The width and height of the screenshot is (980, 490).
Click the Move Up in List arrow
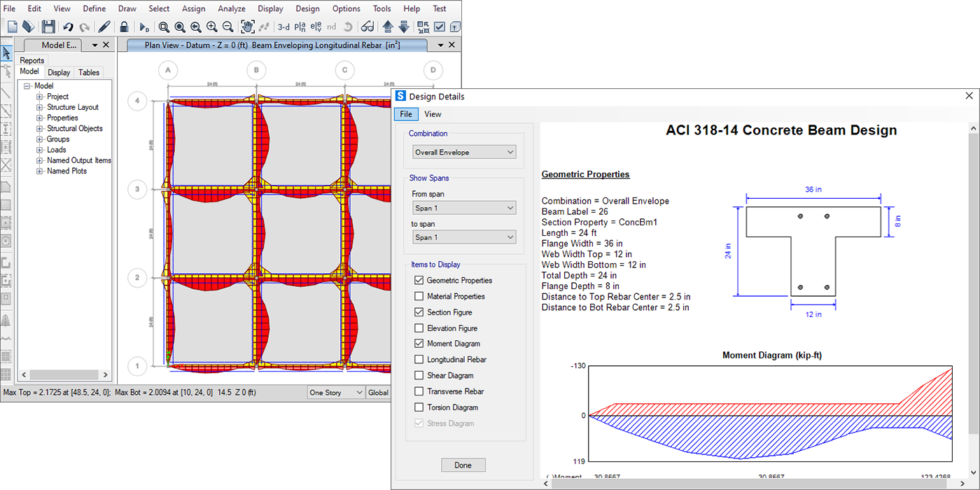[388, 27]
